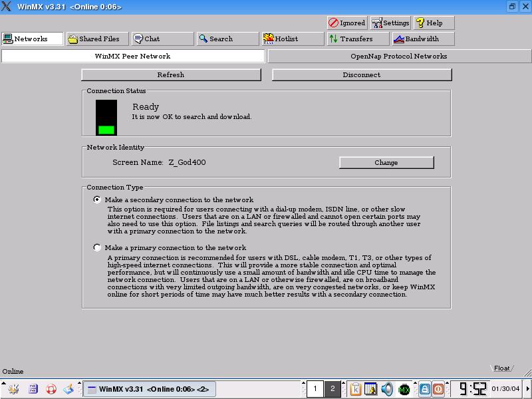Click the green MX tray icon
532x399 pixels.
[x=404, y=390]
